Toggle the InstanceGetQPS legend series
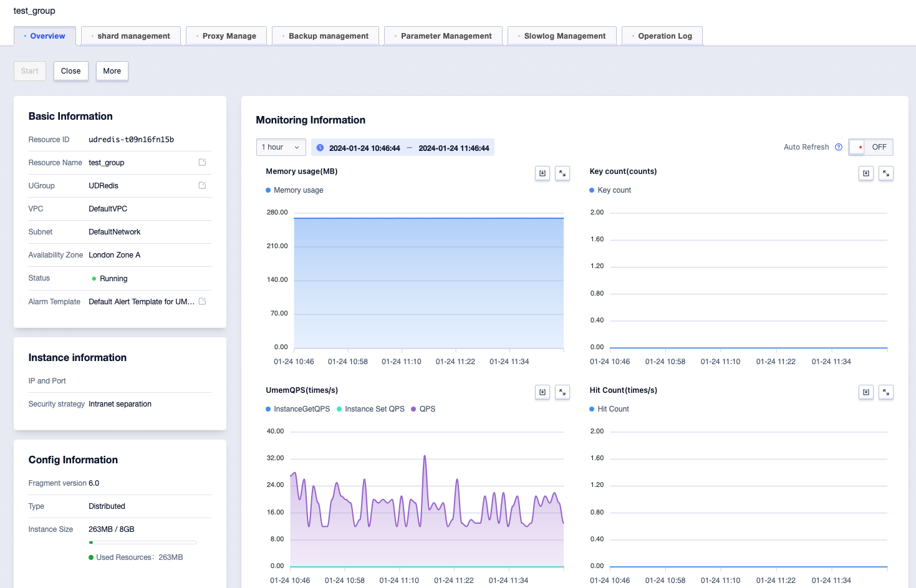916x588 pixels. pos(298,409)
